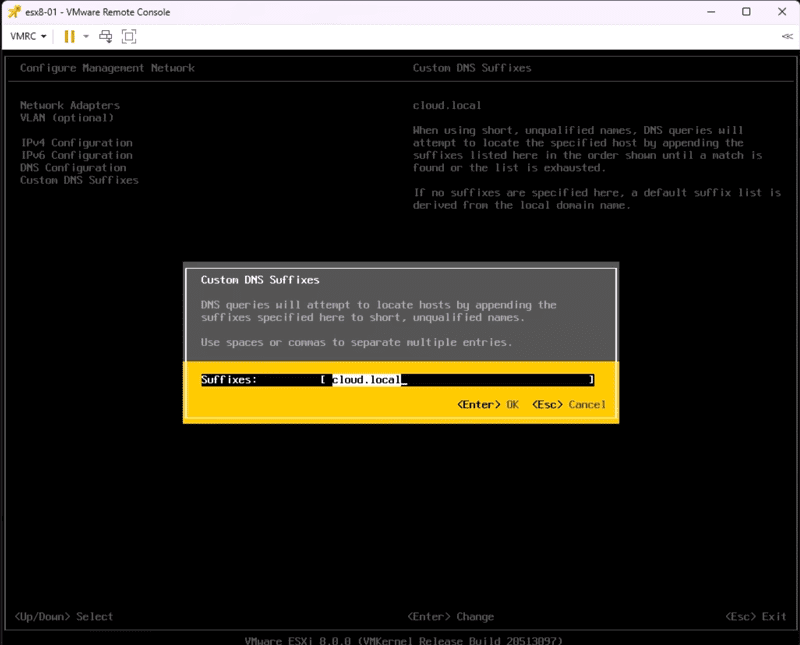Expand the power options arrow beside pause
The width and height of the screenshot is (800, 645).
[86, 36]
